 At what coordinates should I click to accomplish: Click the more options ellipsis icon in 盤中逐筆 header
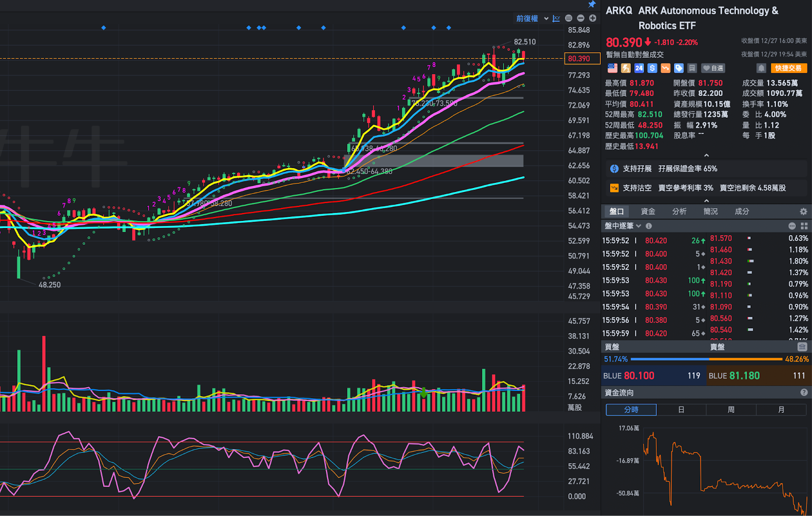coord(792,226)
